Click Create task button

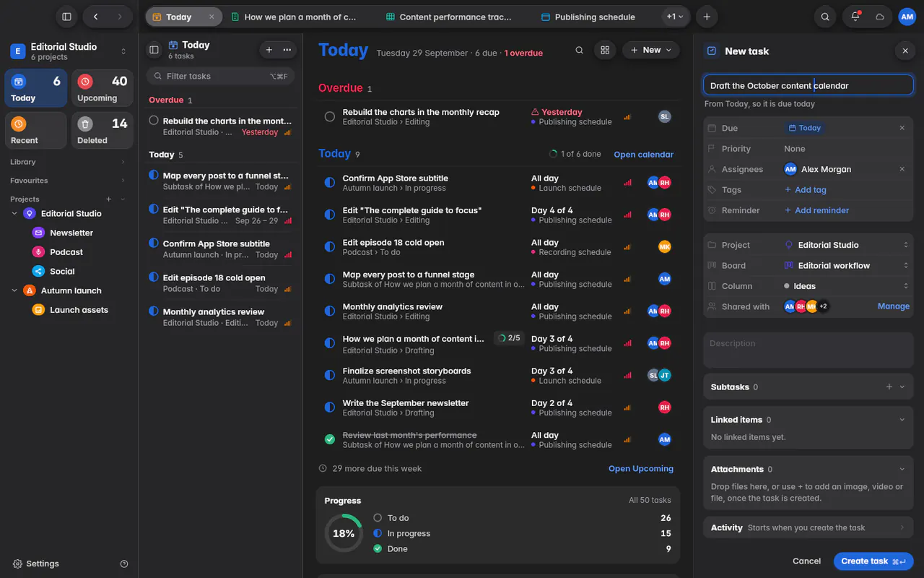(873, 561)
